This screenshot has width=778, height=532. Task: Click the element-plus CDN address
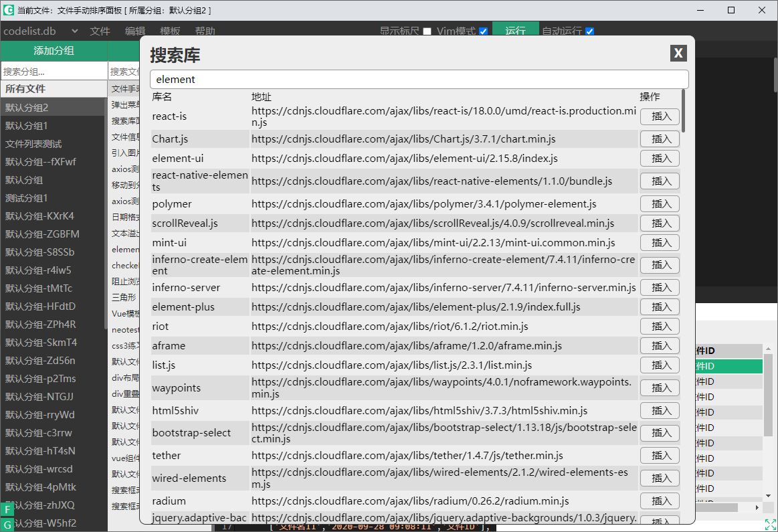click(416, 306)
